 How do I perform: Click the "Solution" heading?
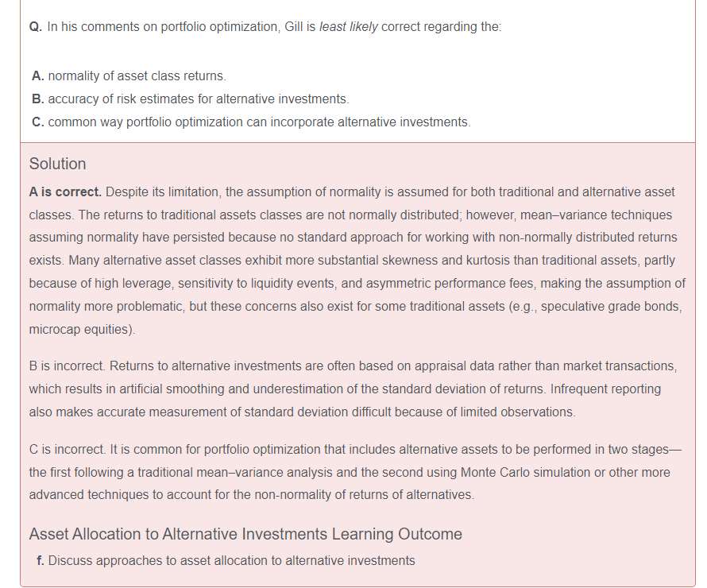[x=57, y=164]
